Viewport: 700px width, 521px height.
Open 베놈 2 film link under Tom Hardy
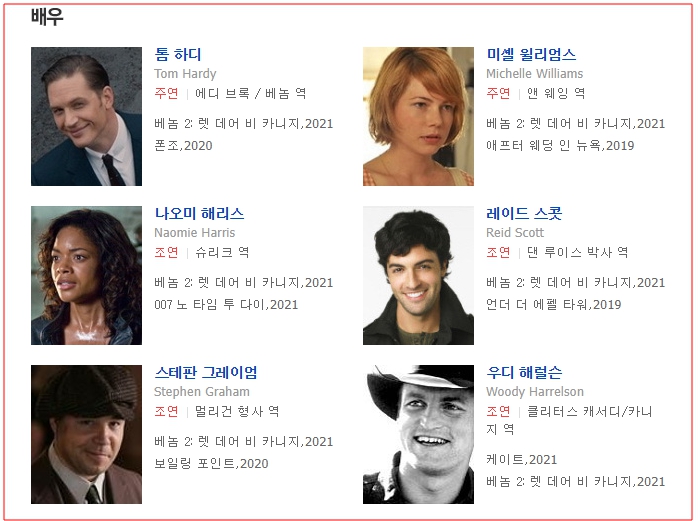244,124
